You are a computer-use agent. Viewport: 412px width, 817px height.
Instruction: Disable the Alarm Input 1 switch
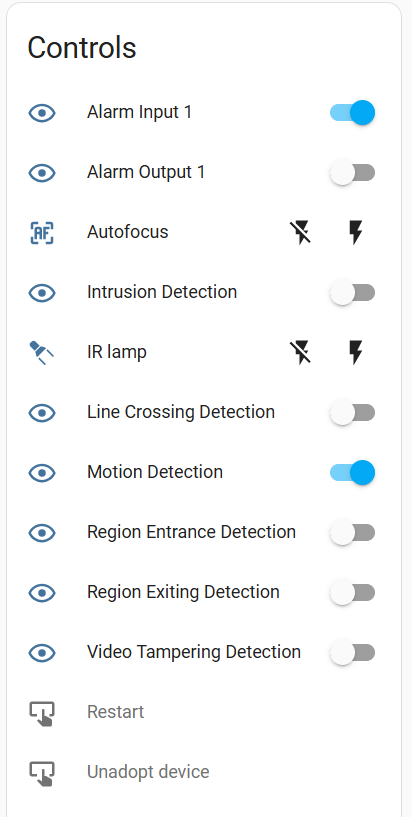[353, 113]
